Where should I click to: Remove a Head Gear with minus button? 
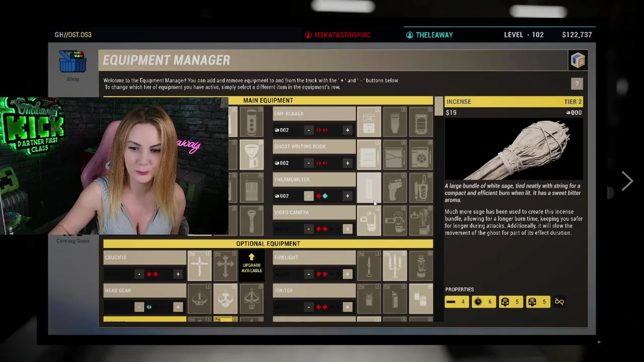139,307
